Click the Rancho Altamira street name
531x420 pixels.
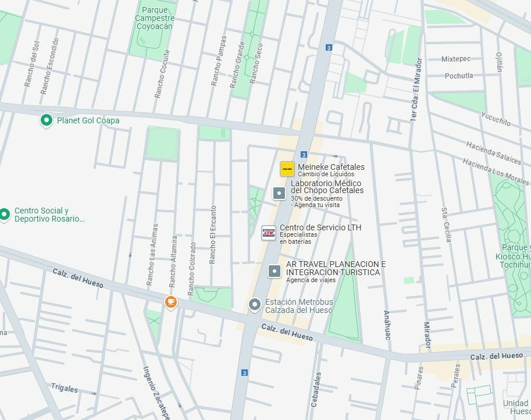173,262
